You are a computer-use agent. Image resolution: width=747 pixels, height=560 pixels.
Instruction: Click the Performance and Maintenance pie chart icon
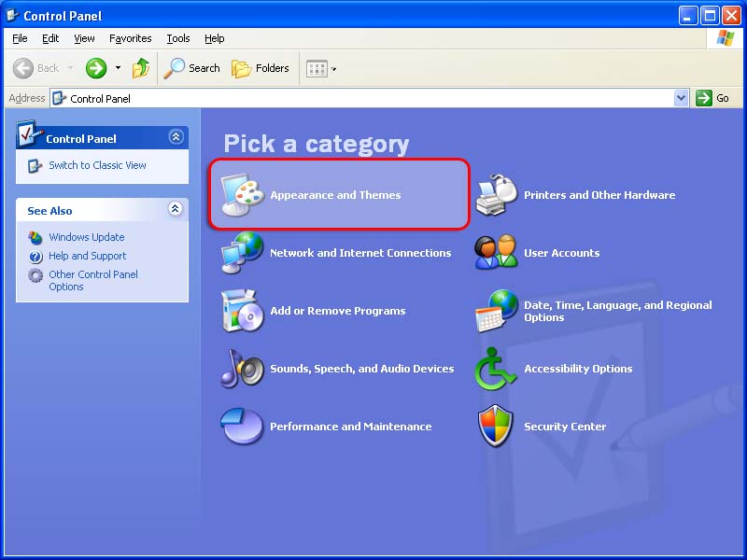pos(242,427)
